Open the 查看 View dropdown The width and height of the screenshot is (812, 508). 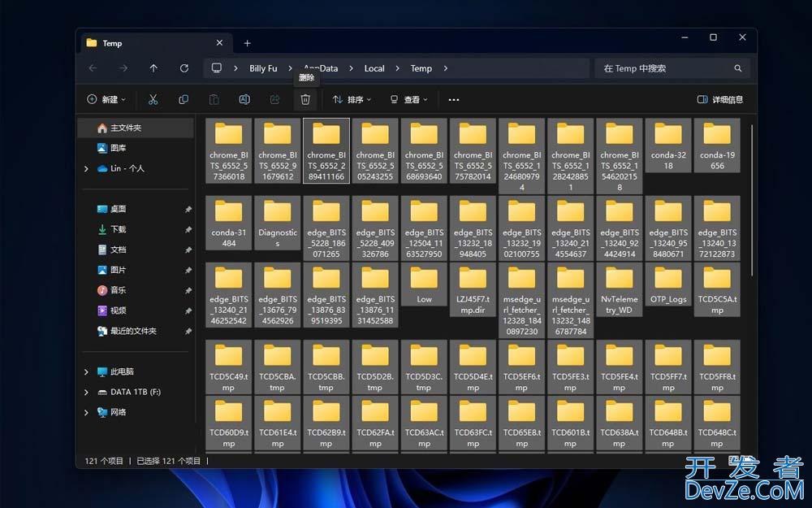408,99
